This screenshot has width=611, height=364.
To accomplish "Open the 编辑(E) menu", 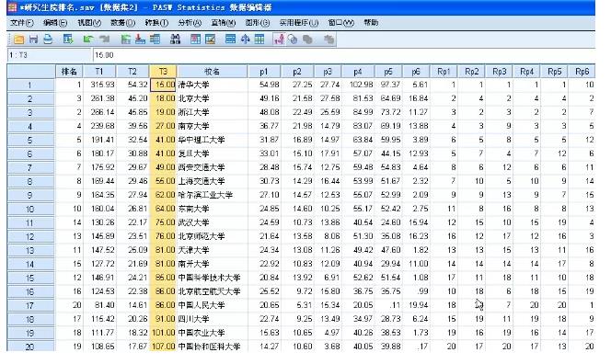I will point(55,23).
